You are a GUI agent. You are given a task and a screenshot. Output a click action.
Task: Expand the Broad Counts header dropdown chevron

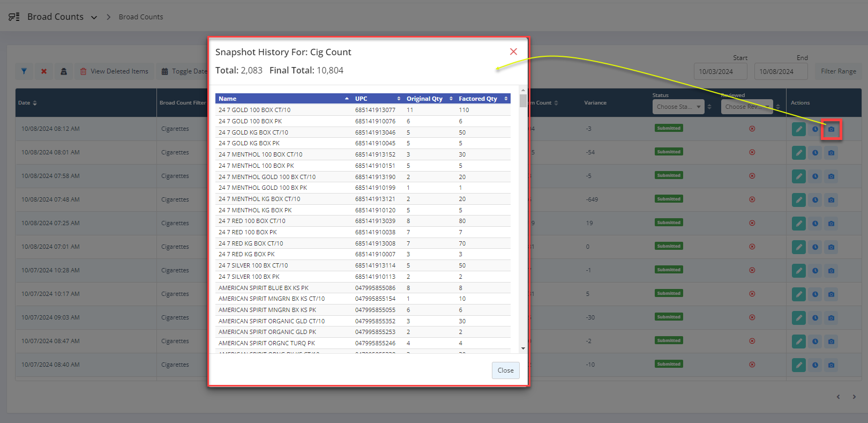click(x=94, y=17)
